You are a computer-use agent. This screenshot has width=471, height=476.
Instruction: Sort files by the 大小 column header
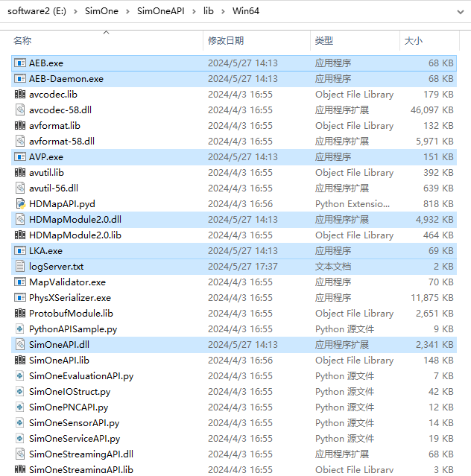[x=413, y=41]
